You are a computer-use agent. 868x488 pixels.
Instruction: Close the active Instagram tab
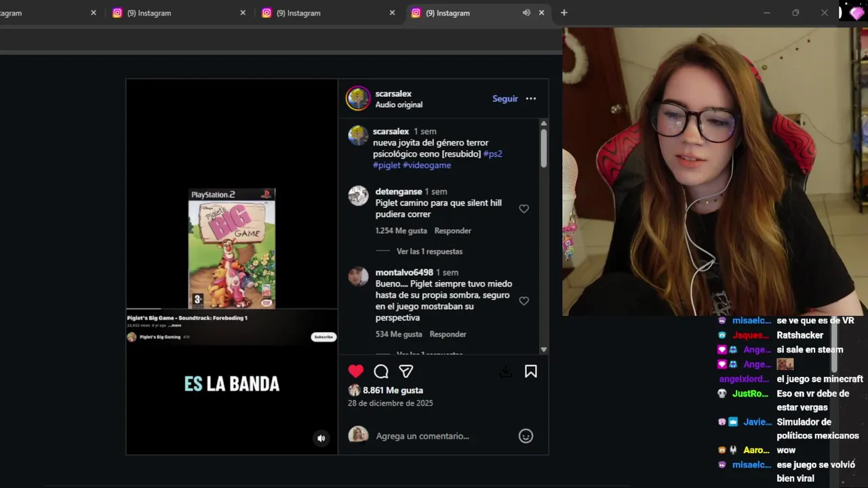pyautogui.click(x=541, y=13)
